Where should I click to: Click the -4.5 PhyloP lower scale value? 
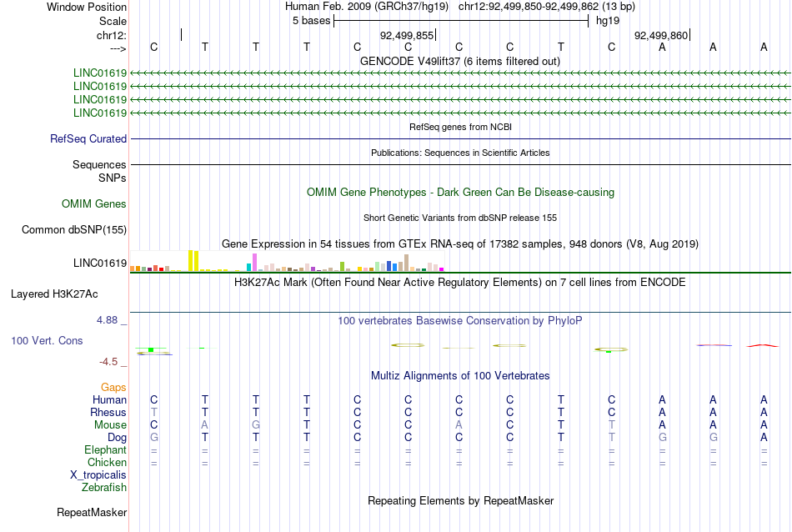coord(108,362)
